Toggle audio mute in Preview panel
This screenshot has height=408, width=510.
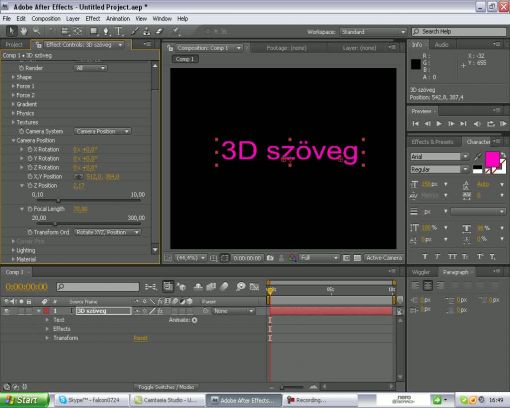click(x=477, y=124)
